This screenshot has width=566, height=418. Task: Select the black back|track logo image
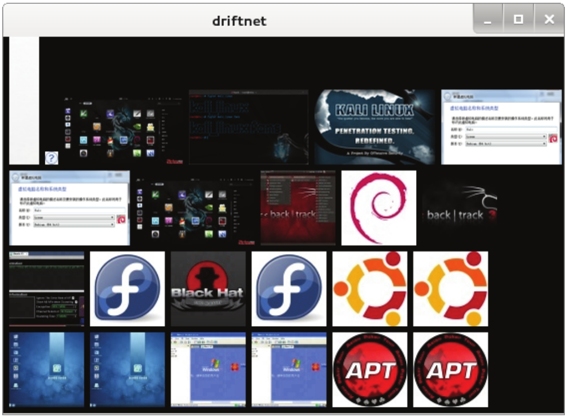point(460,208)
